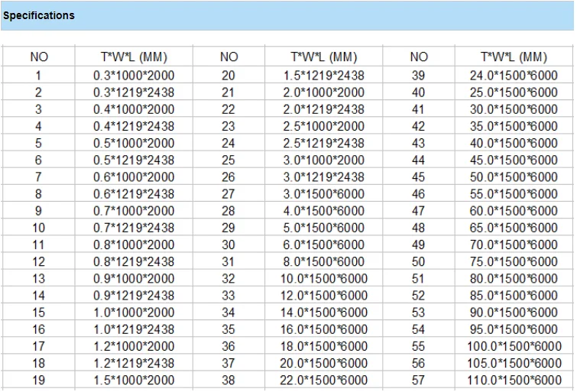Select the 0.5*1000*2000 entry
The image size is (577, 392).
pyautogui.click(x=134, y=143)
